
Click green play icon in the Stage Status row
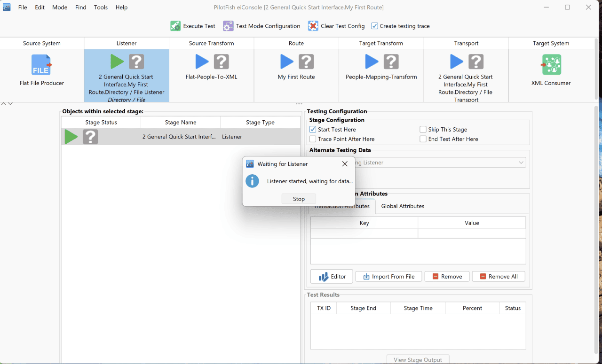pos(71,137)
